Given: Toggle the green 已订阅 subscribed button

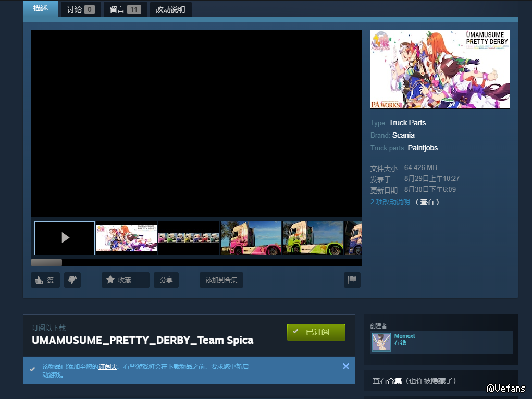Looking at the screenshot, I should tap(316, 332).
